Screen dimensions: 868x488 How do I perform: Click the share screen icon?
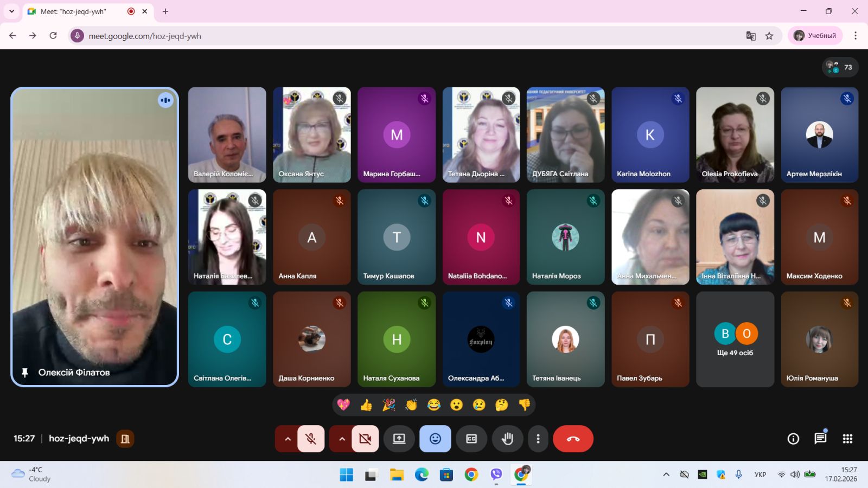[399, 439]
